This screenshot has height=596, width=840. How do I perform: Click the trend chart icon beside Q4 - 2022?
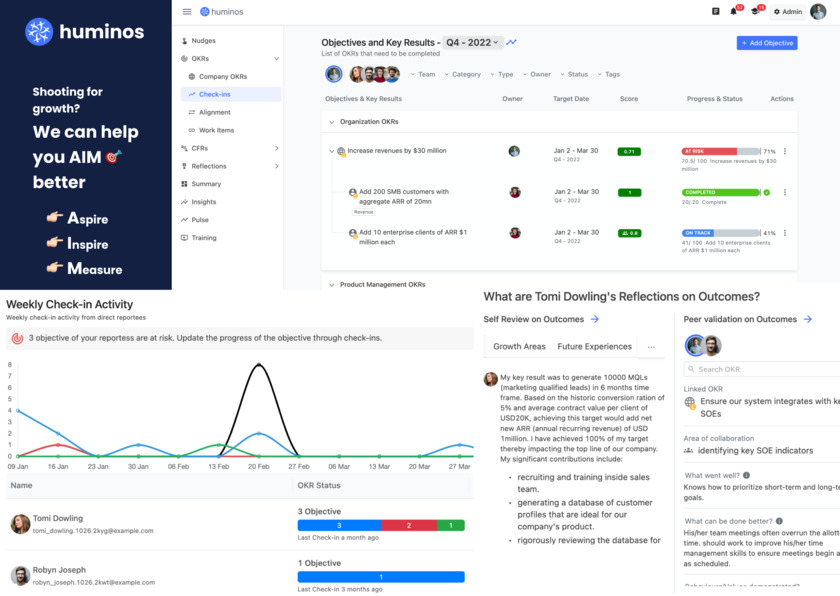tap(512, 43)
